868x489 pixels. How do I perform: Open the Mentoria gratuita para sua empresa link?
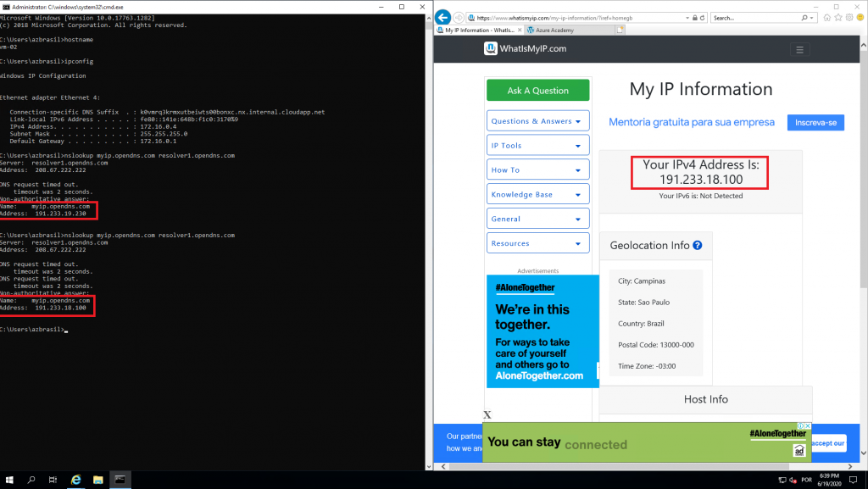(x=692, y=122)
